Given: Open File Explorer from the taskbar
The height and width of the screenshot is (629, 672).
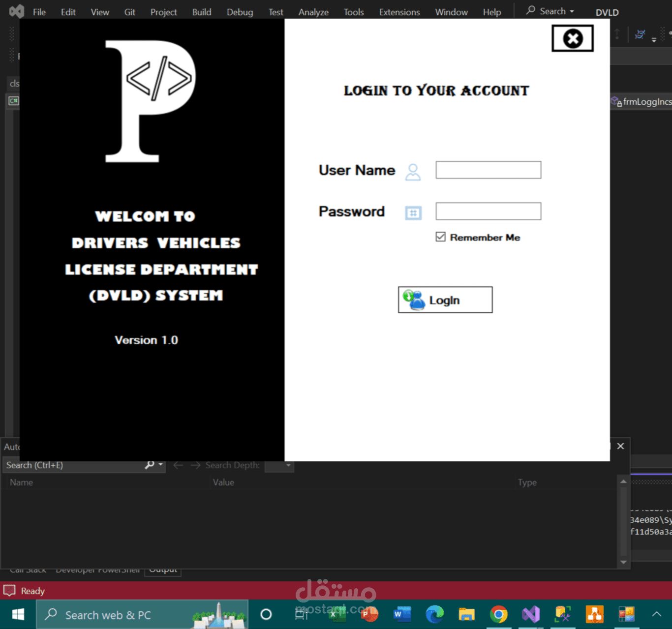Looking at the screenshot, I should click(x=466, y=614).
